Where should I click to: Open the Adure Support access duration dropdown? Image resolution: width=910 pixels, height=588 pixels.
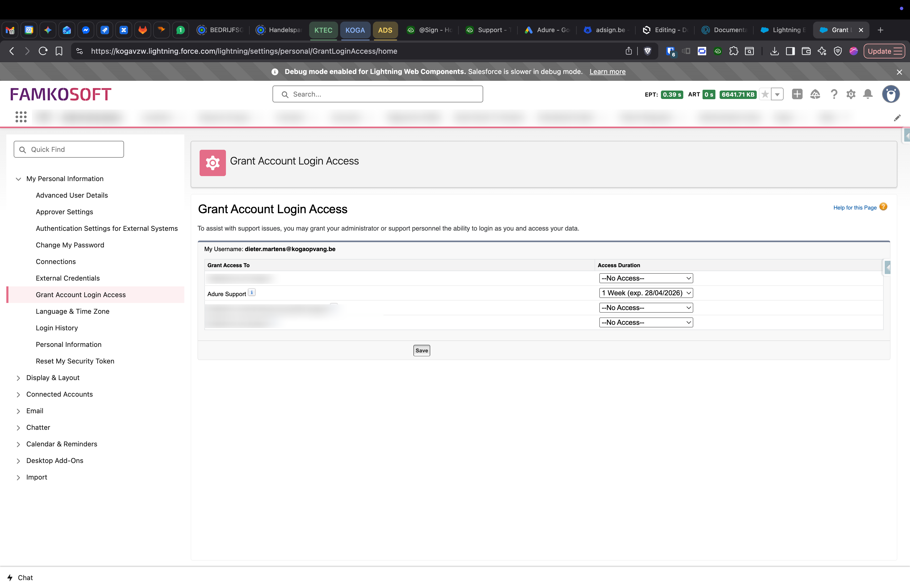tap(646, 293)
